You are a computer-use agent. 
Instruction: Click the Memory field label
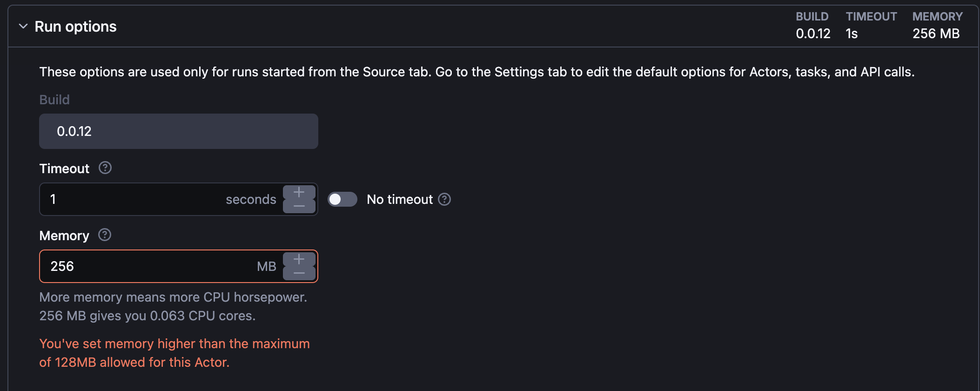(64, 236)
